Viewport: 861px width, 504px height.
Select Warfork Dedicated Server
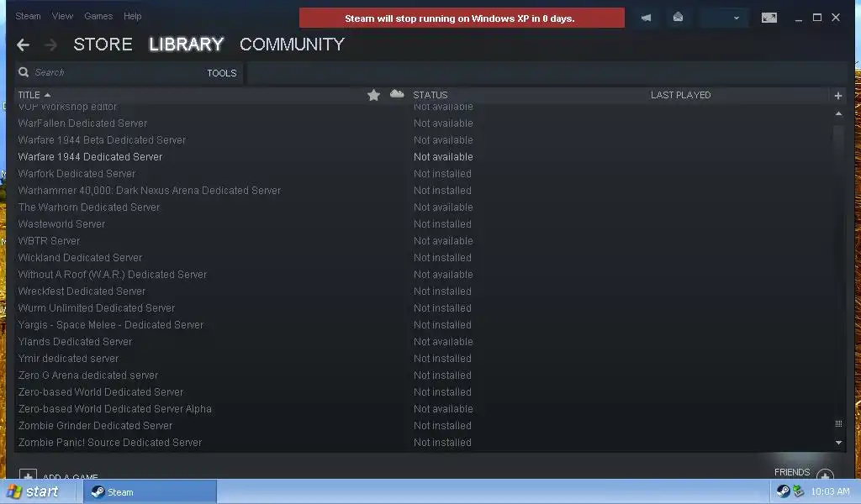(77, 174)
